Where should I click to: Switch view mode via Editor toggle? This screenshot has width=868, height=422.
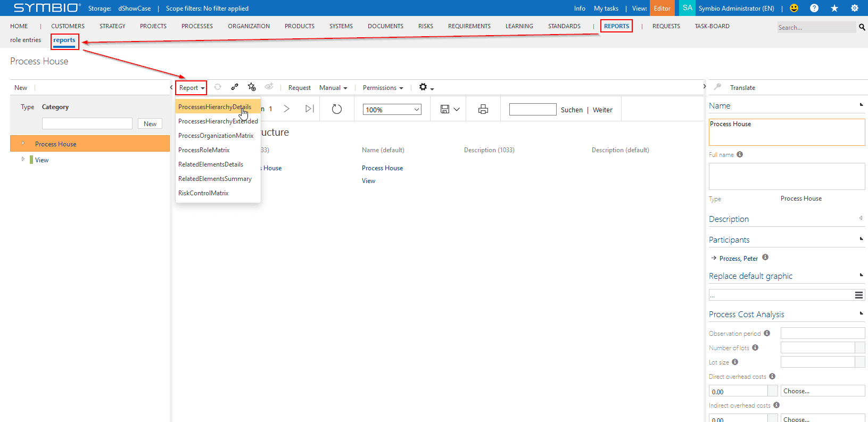point(662,8)
